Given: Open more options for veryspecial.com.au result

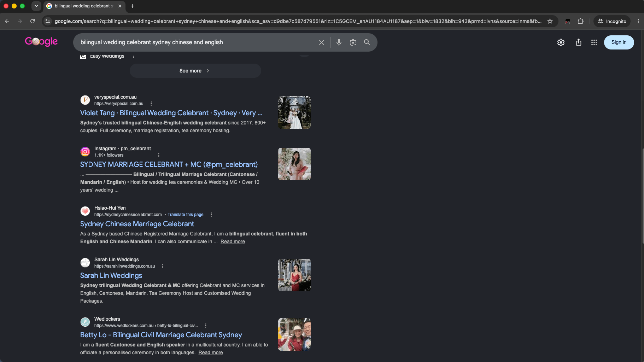Looking at the screenshot, I should (151, 104).
